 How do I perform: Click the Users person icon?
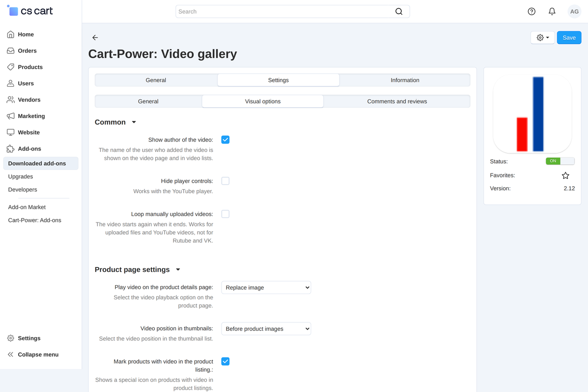(10, 83)
